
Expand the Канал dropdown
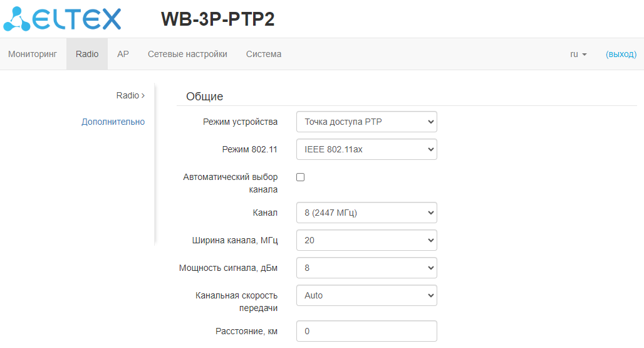[x=366, y=213]
